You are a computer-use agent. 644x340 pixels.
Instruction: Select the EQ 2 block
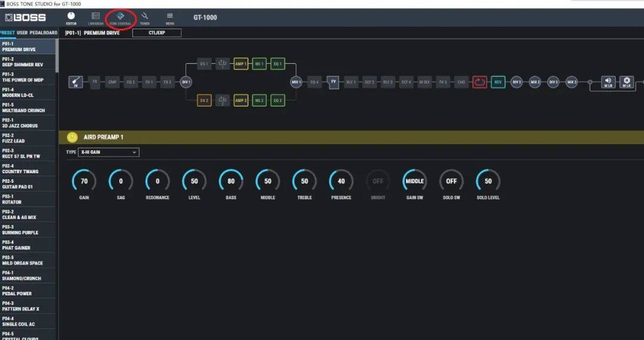[278, 101]
